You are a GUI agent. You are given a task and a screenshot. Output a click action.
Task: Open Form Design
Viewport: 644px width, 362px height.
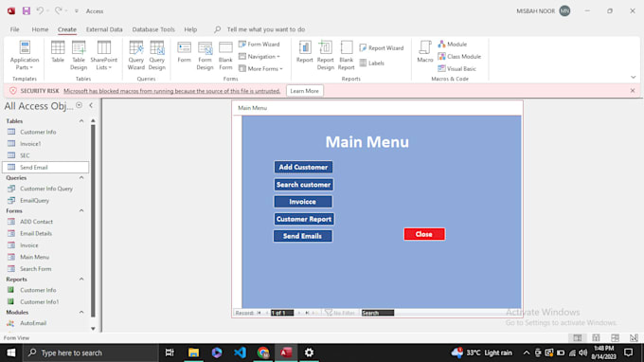point(205,56)
